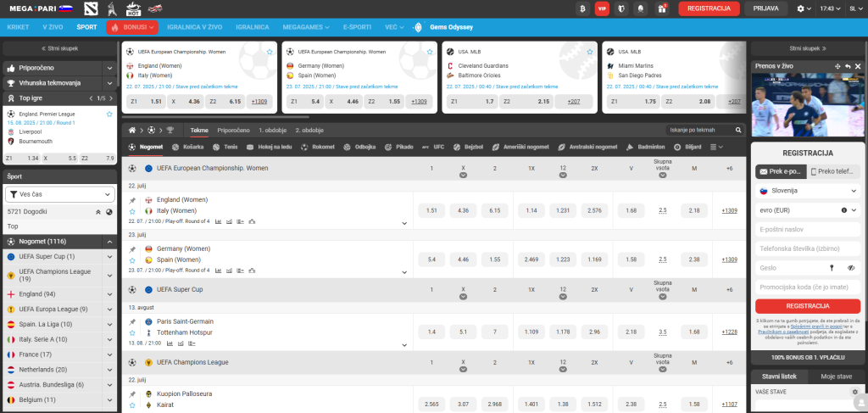
Task: Pin the England vs Italy match
Action: click(132, 200)
